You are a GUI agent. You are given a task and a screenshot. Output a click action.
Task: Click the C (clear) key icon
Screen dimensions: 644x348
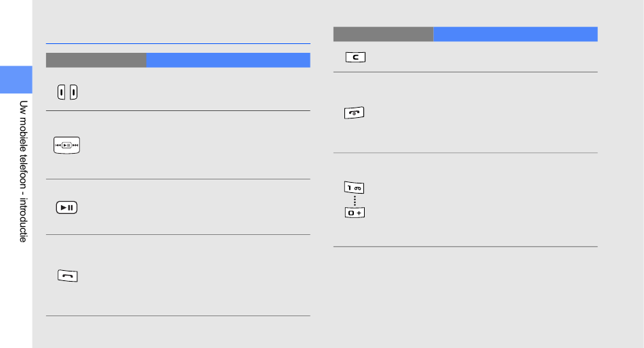coord(356,57)
